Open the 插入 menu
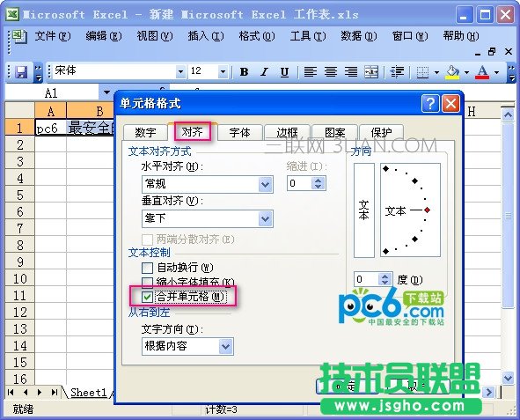 pos(206,36)
